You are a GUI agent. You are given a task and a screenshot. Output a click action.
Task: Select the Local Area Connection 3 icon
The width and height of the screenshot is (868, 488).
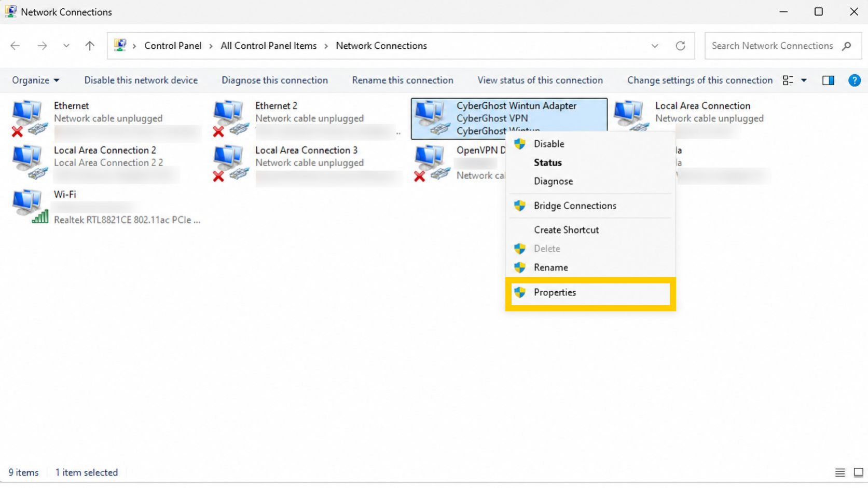(230, 163)
